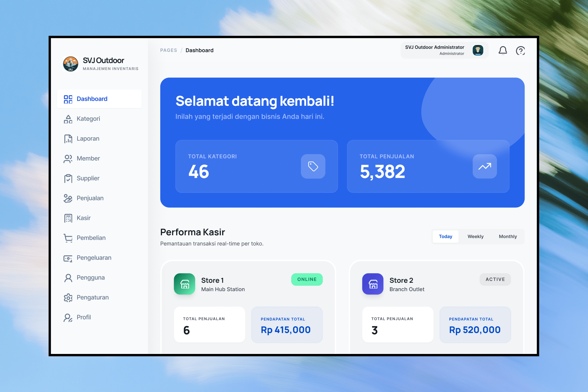Image resolution: width=588 pixels, height=392 pixels.
Task: Select the Today period tab
Action: (x=445, y=237)
